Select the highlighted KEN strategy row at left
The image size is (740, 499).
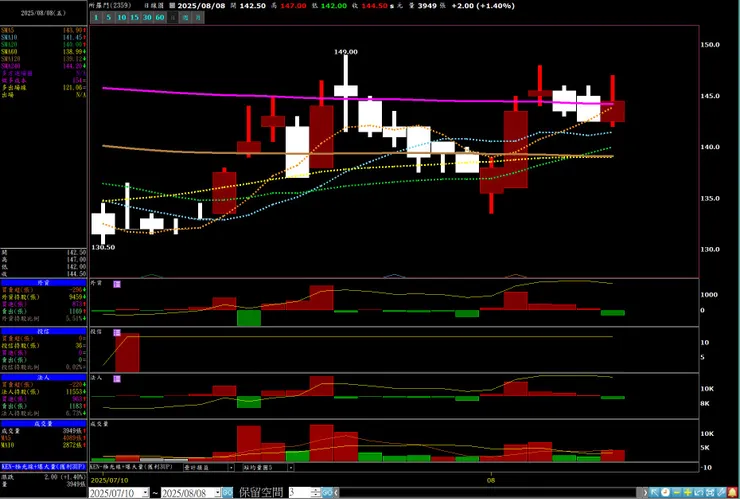pos(43,466)
